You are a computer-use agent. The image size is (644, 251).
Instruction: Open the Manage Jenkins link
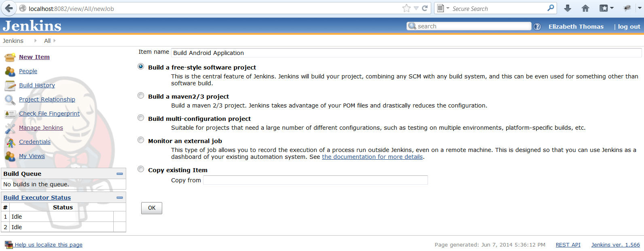point(41,128)
